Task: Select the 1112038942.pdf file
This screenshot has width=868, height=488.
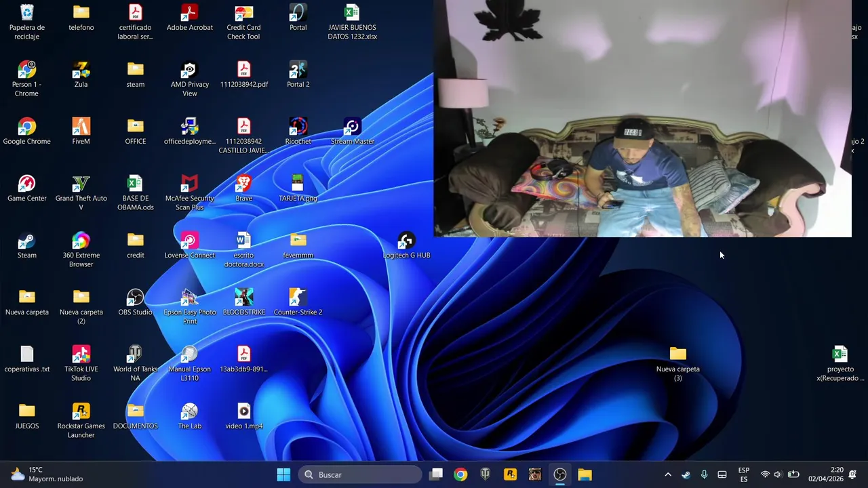Action: tap(243, 75)
